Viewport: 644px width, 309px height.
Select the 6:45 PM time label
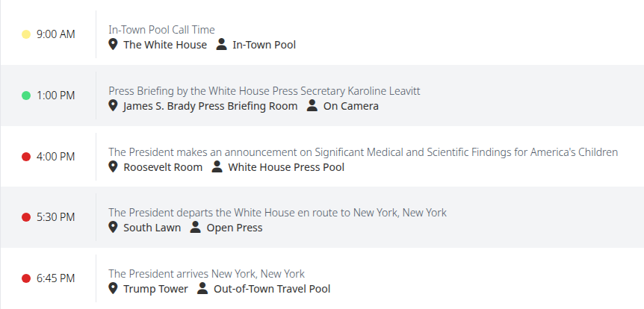pyautogui.click(x=56, y=278)
